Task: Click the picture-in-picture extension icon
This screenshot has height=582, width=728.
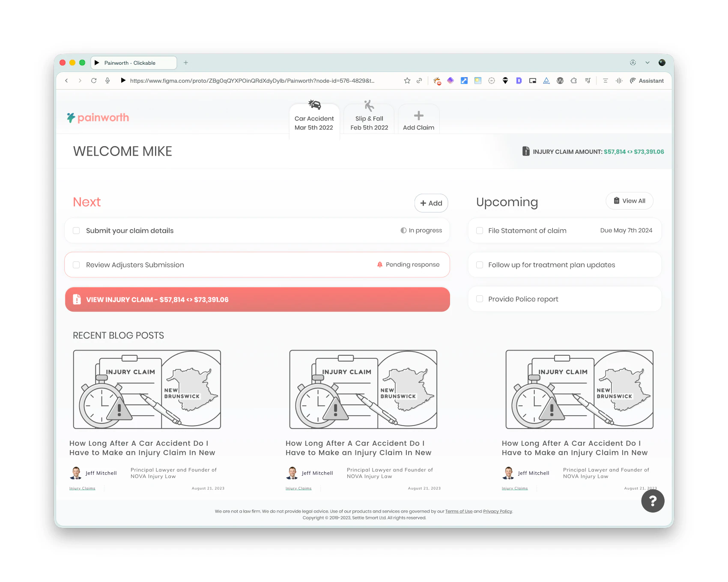Action: tap(533, 81)
